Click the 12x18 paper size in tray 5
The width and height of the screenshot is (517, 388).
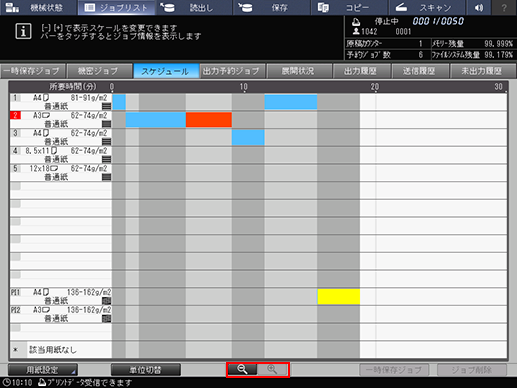coord(39,168)
